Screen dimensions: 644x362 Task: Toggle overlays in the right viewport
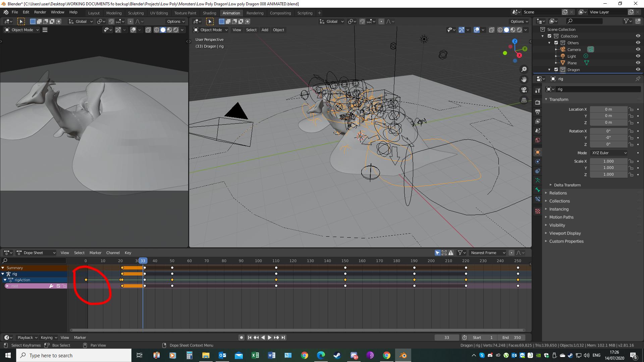[477, 30]
